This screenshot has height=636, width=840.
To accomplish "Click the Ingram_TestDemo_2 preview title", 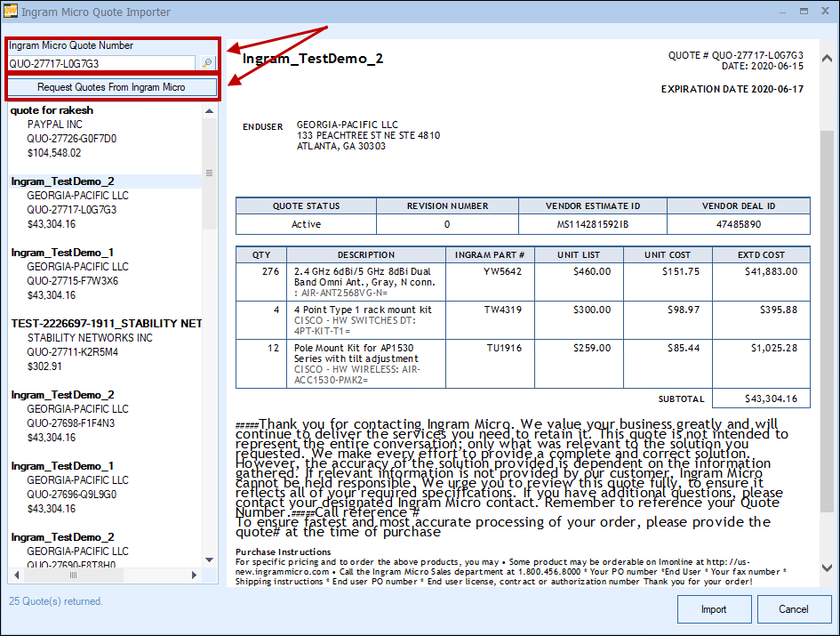I will point(313,59).
